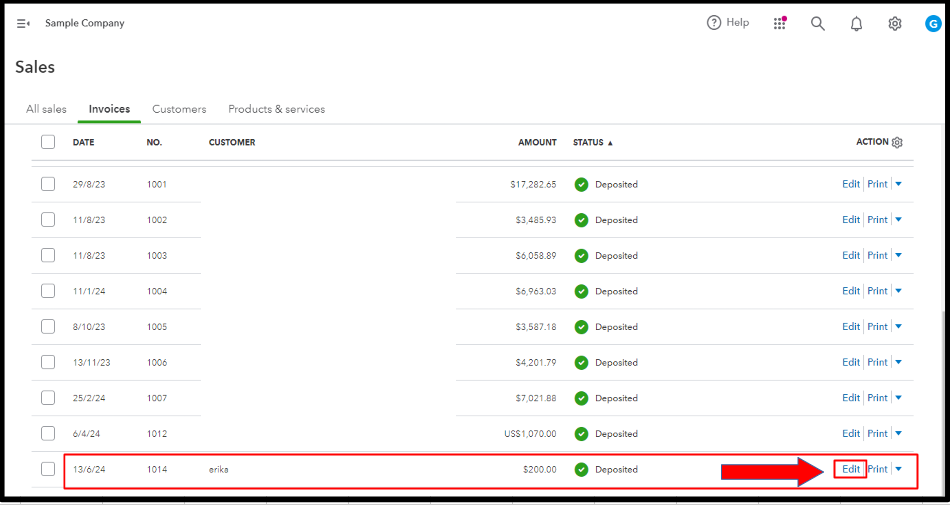
Task: Open the user profile avatar
Action: click(x=932, y=23)
